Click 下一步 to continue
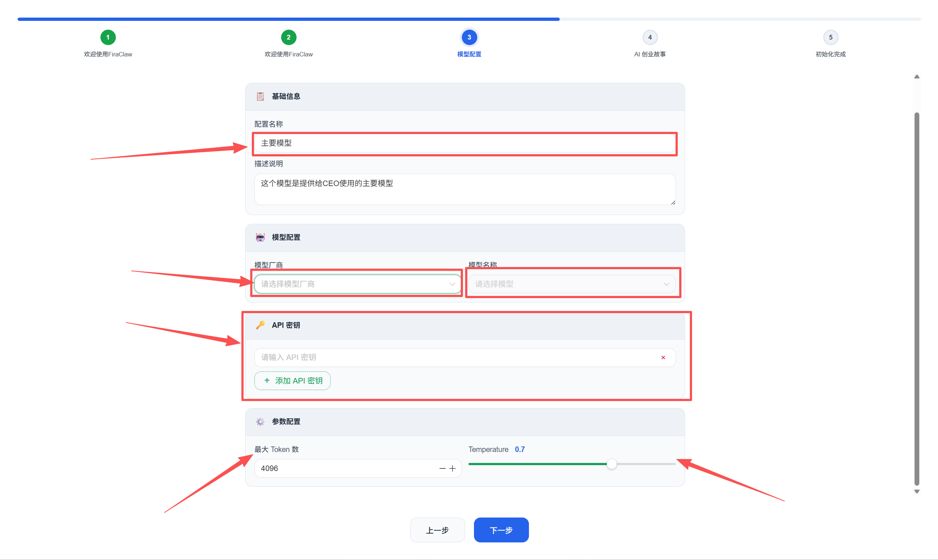938x560 pixels. coord(501,530)
